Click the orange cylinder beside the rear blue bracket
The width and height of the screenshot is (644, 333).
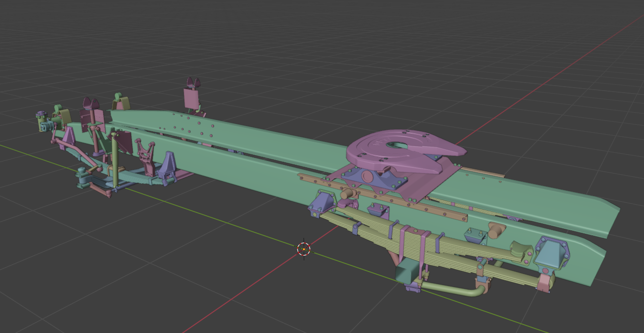(x=495, y=231)
